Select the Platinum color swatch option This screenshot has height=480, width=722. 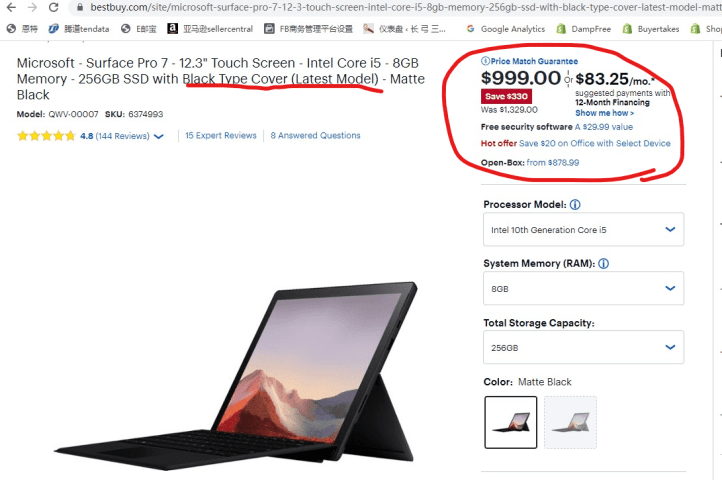coord(570,422)
